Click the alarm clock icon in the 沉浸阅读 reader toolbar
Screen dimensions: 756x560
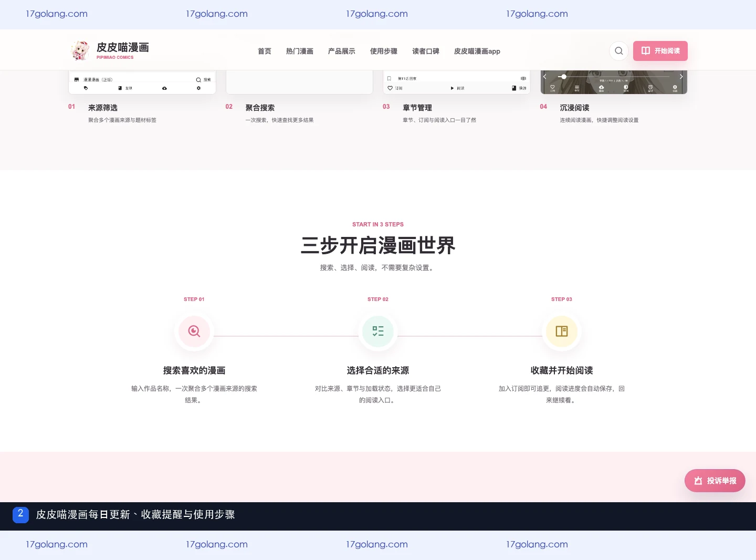650,87
